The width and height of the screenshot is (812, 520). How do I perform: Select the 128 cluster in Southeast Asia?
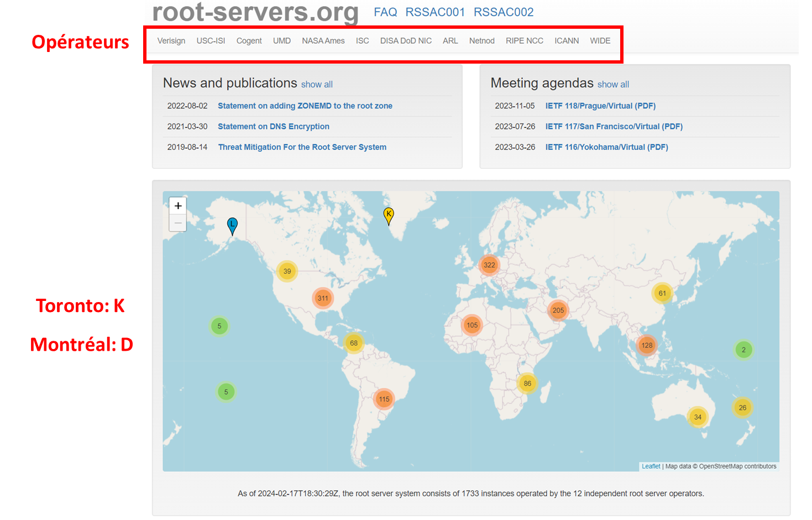coord(647,345)
